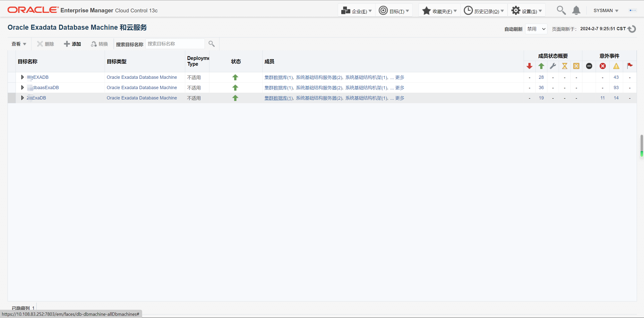Expand the first EXADB row triangle
The height and width of the screenshot is (318, 644).
pos(22,77)
